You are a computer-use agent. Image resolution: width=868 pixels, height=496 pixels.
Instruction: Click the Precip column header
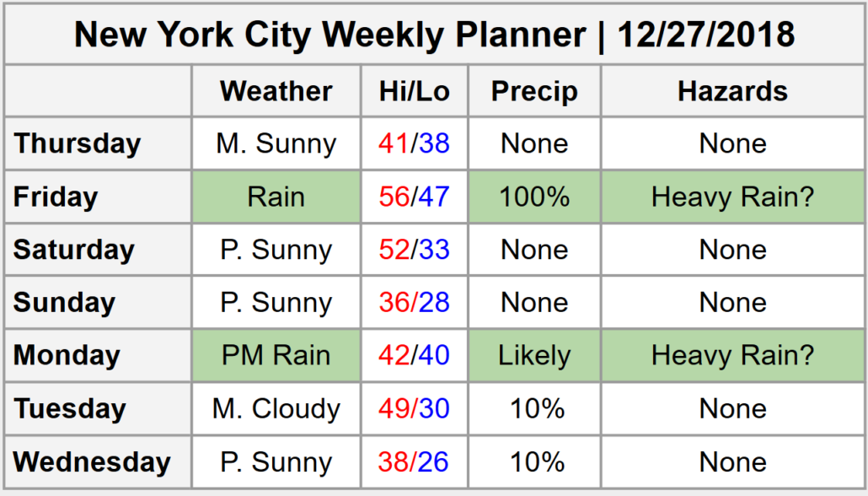pyautogui.click(x=534, y=91)
